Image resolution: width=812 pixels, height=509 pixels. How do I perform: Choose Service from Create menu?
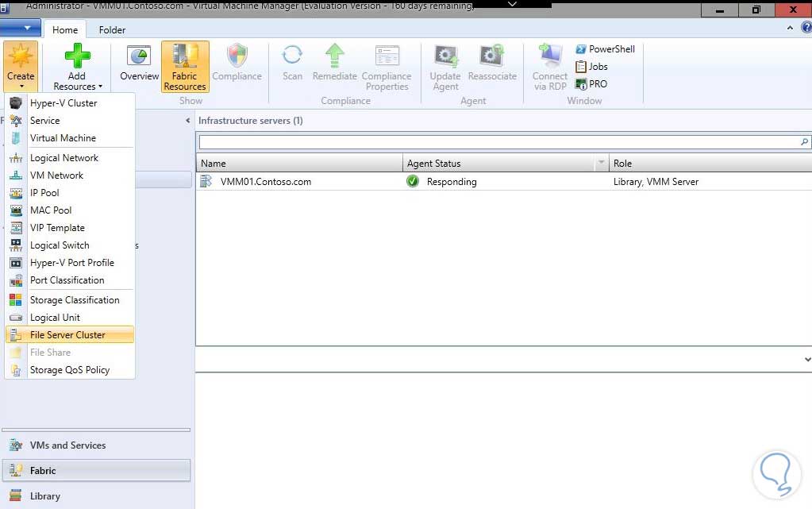(x=70, y=121)
